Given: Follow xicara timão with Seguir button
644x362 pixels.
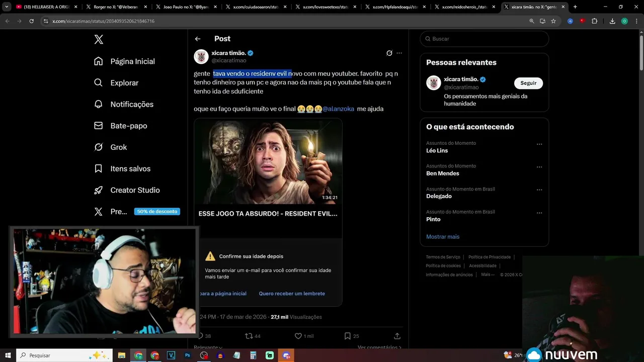Looking at the screenshot, I should pyautogui.click(x=528, y=83).
